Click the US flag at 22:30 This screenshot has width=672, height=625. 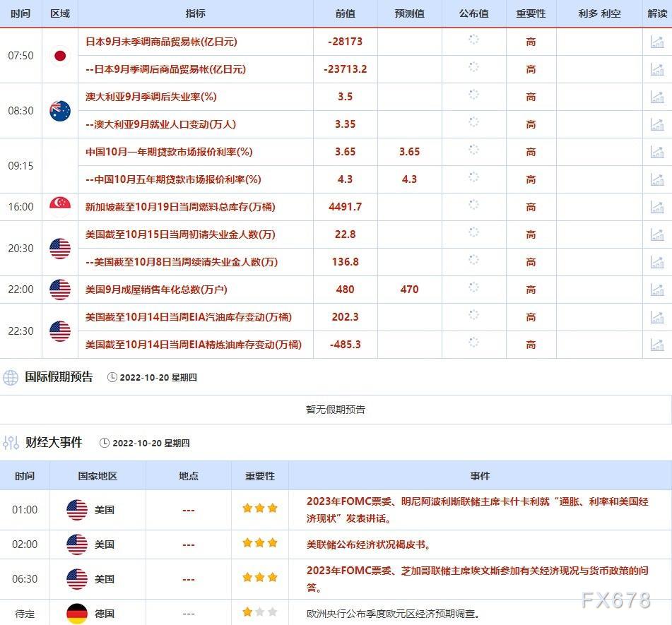click(60, 331)
